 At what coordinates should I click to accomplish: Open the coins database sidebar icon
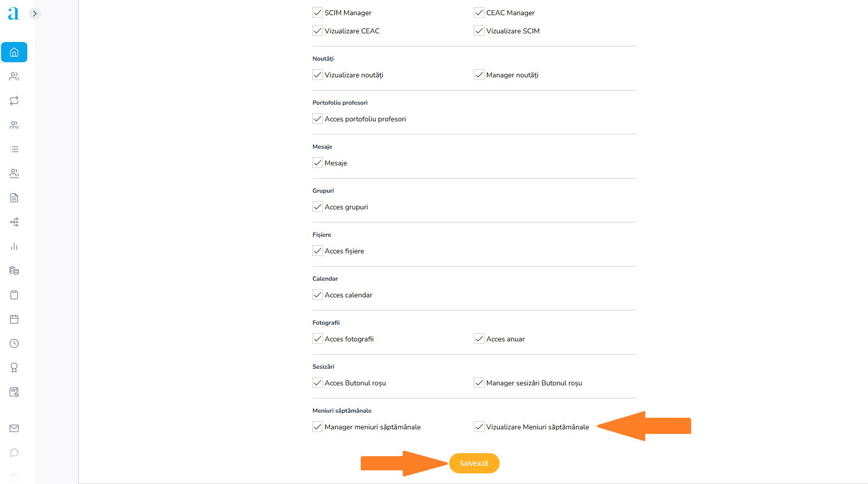[x=14, y=271]
